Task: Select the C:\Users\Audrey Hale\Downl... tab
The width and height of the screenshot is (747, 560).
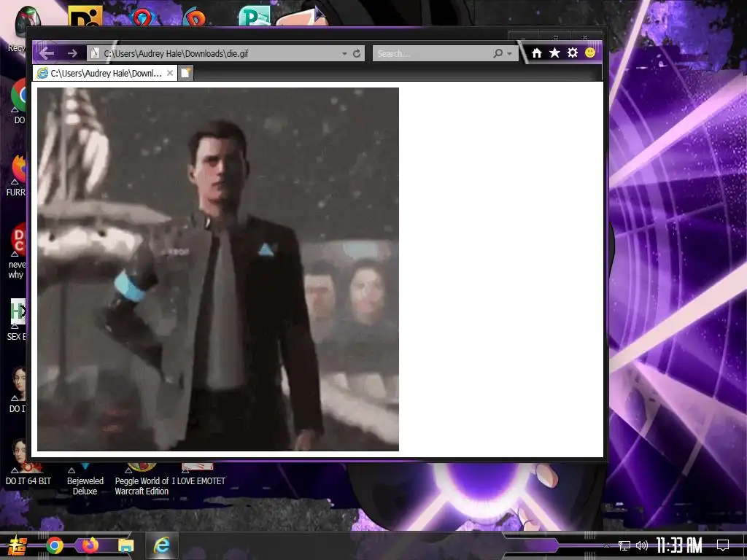Action: click(x=105, y=73)
